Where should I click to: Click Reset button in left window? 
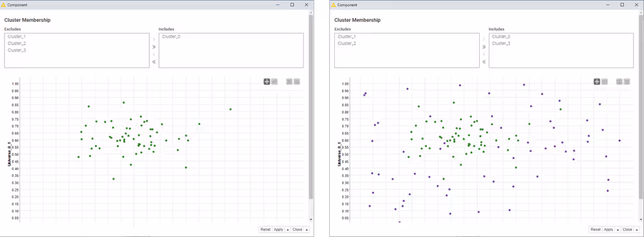tap(265, 230)
